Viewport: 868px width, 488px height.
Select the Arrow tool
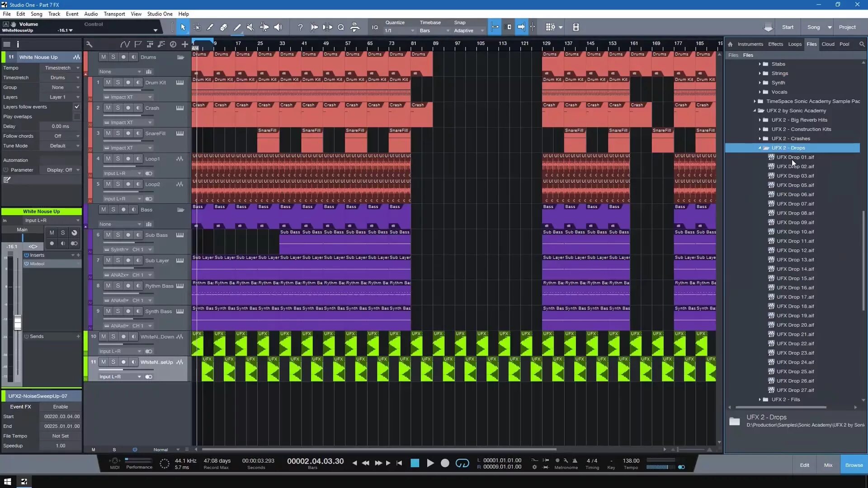click(183, 27)
